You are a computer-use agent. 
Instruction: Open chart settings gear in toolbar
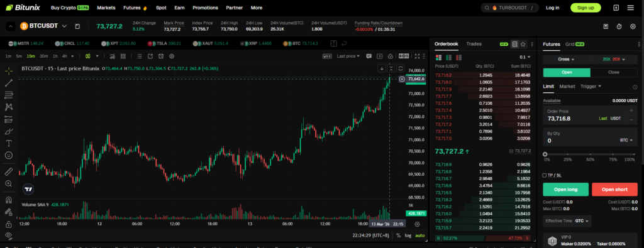pos(172,56)
